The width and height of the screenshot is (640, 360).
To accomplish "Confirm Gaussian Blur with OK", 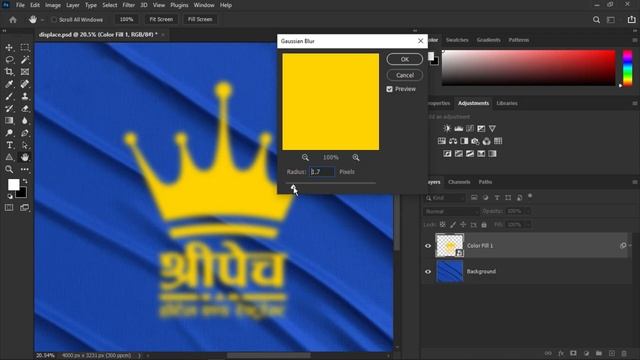I will (x=404, y=59).
